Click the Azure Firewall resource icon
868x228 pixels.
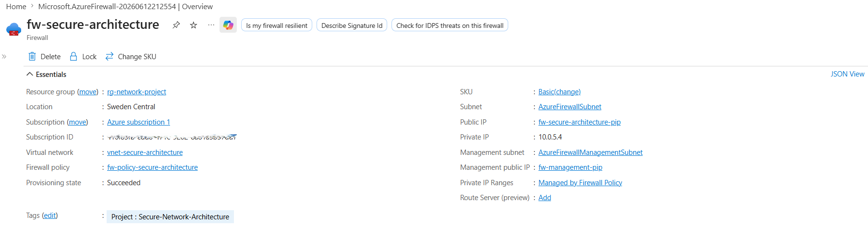click(x=14, y=29)
